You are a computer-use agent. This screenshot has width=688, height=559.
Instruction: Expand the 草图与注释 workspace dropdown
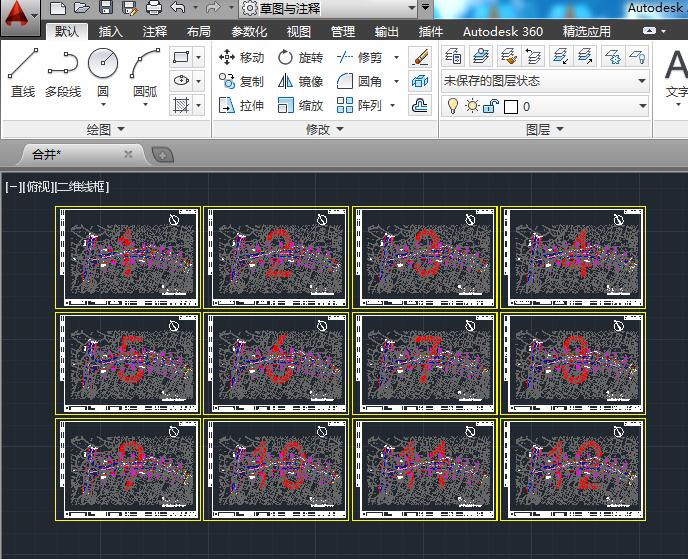pyautogui.click(x=412, y=9)
